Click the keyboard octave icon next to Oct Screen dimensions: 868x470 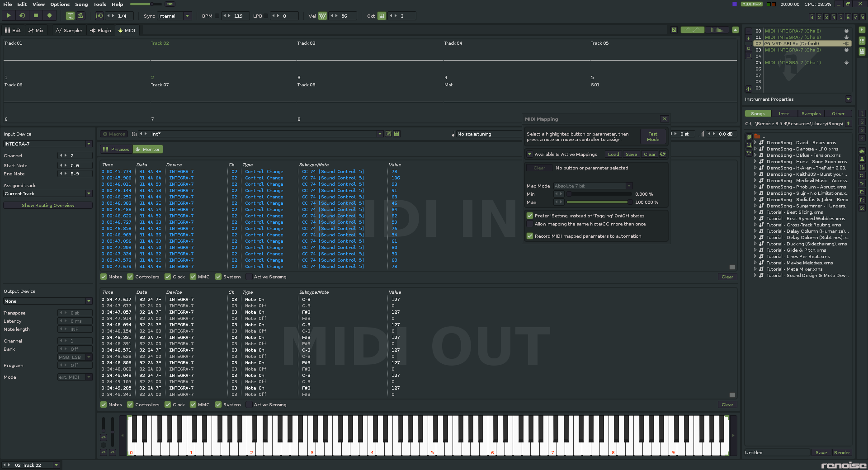(x=382, y=16)
